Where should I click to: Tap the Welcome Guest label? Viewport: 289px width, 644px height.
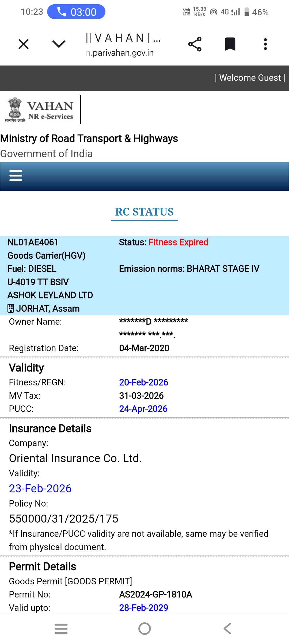click(x=250, y=78)
